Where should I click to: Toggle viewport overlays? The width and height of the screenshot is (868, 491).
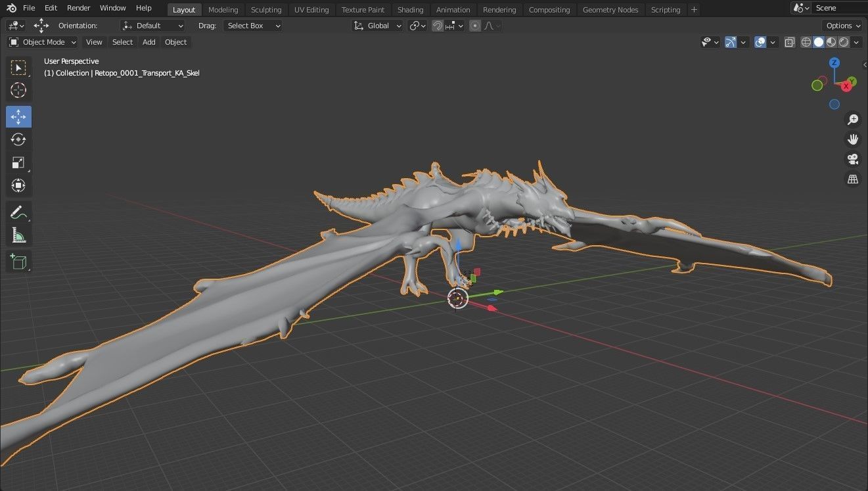point(760,42)
